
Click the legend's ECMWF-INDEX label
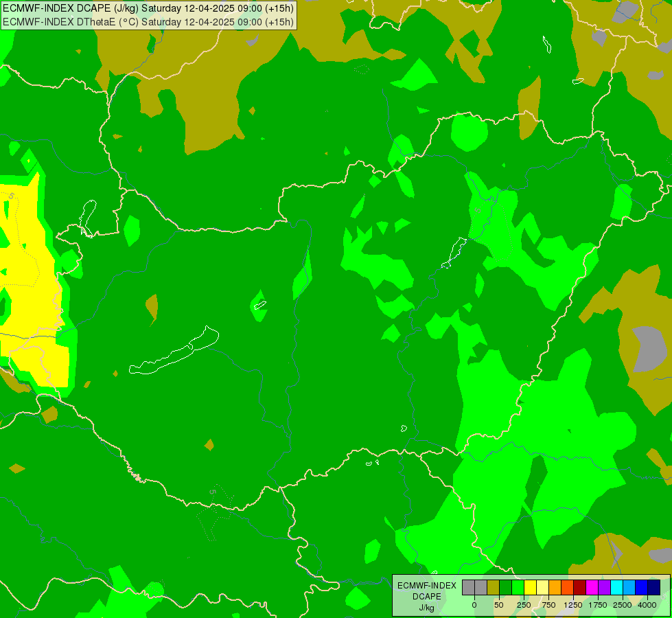click(427, 586)
